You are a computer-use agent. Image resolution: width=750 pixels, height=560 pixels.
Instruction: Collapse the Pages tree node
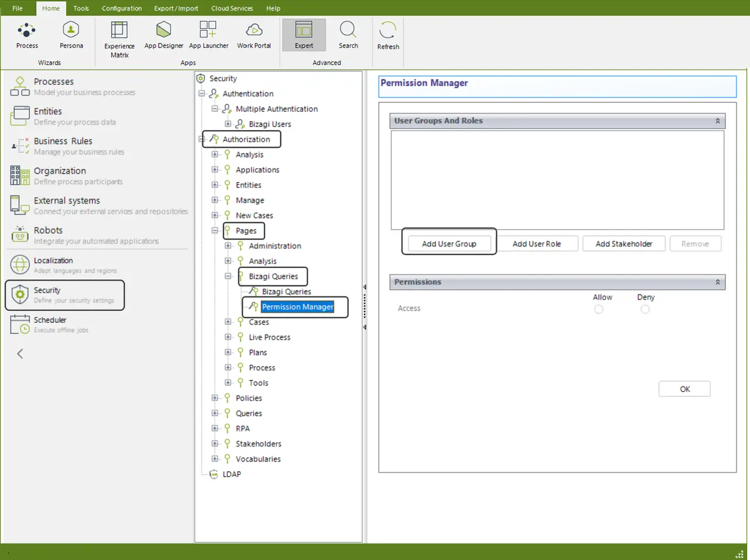[x=215, y=231]
